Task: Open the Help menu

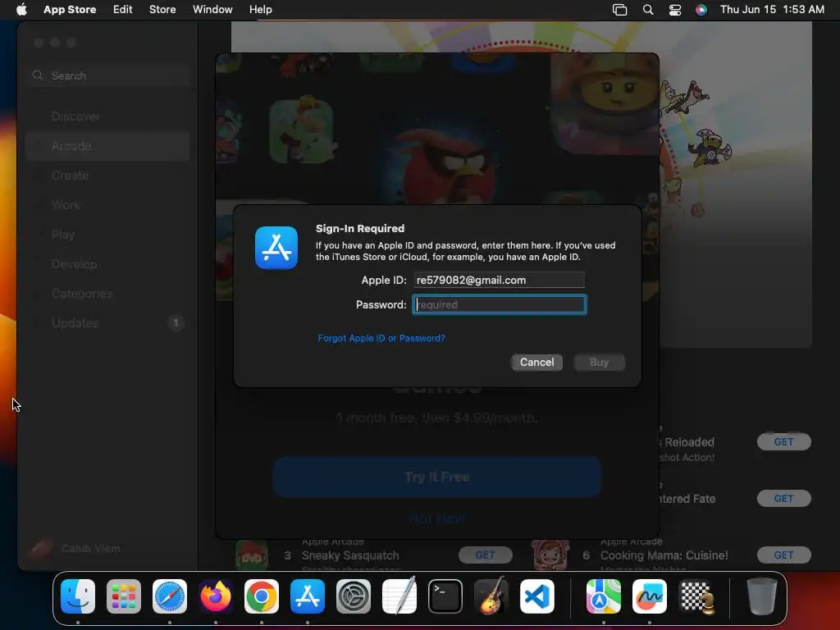Action: [x=260, y=10]
